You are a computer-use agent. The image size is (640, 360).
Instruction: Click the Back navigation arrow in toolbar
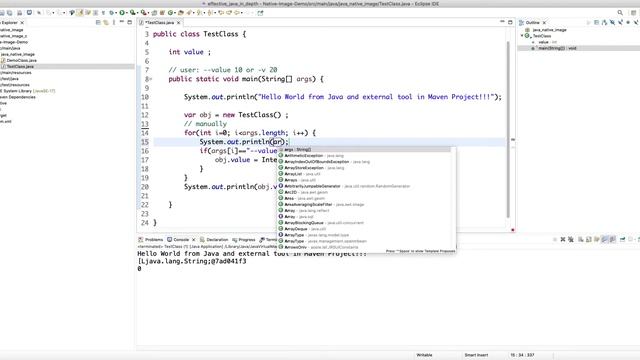[237, 13]
